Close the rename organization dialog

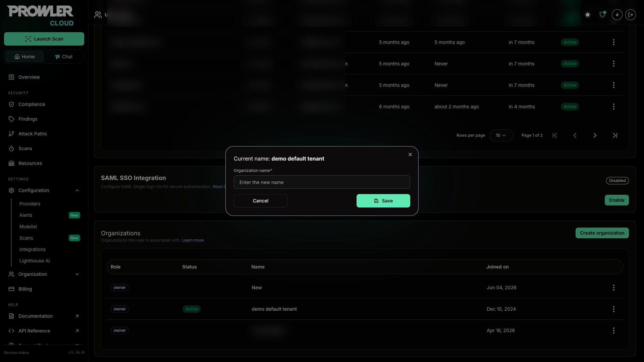coord(410,155)
